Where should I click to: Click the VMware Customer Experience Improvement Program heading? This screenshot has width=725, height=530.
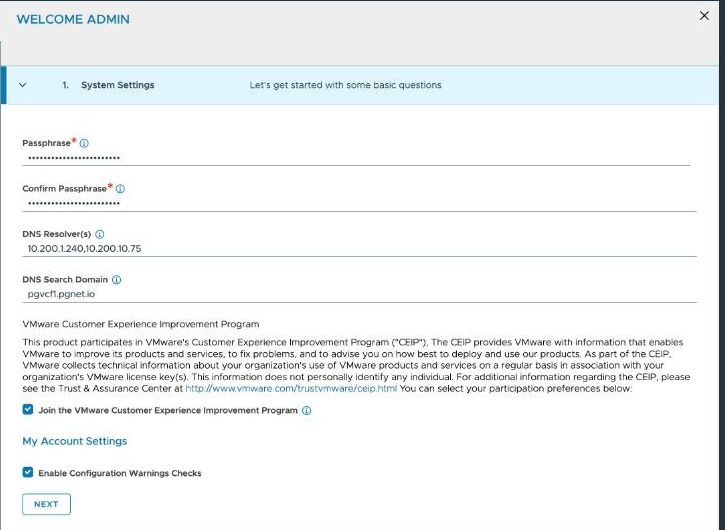pos(141,324)
